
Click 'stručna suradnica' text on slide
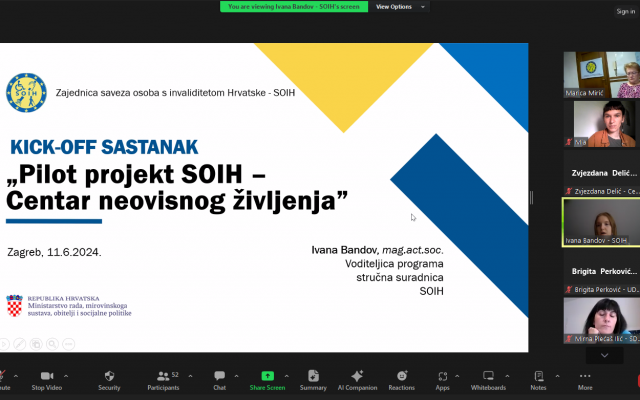point(400,278)
